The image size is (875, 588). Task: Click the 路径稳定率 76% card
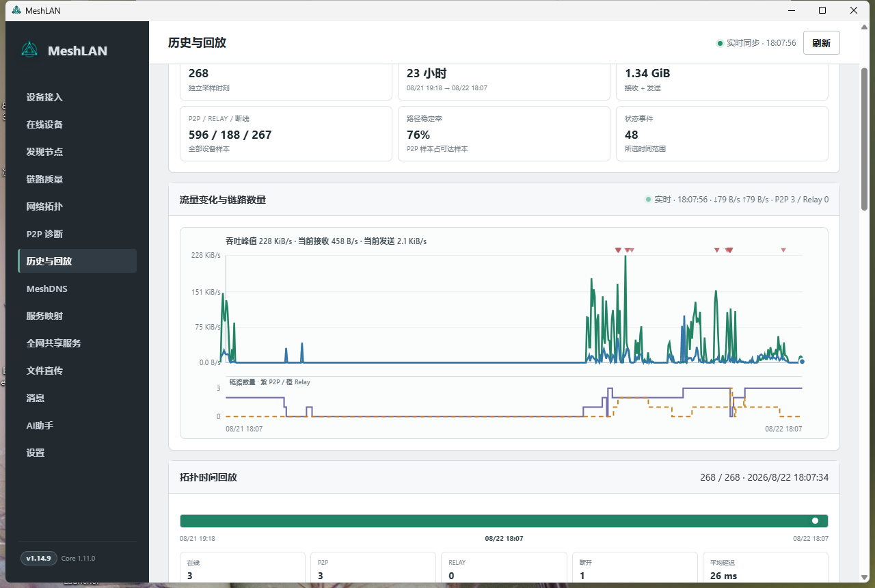[x=504, y=133]
